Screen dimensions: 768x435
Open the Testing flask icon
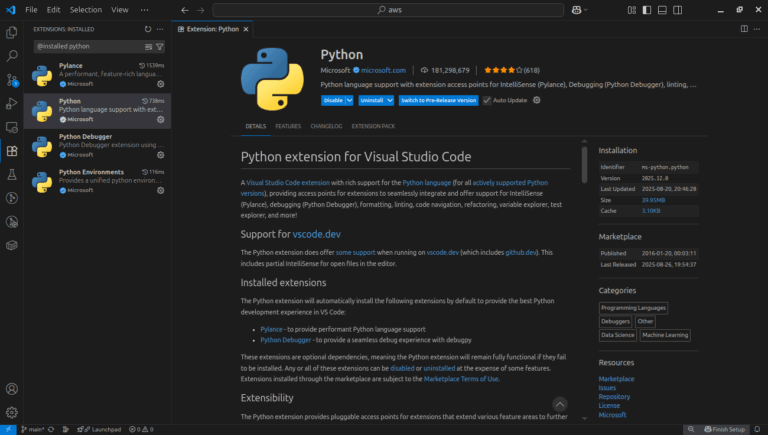pos(12,174)
